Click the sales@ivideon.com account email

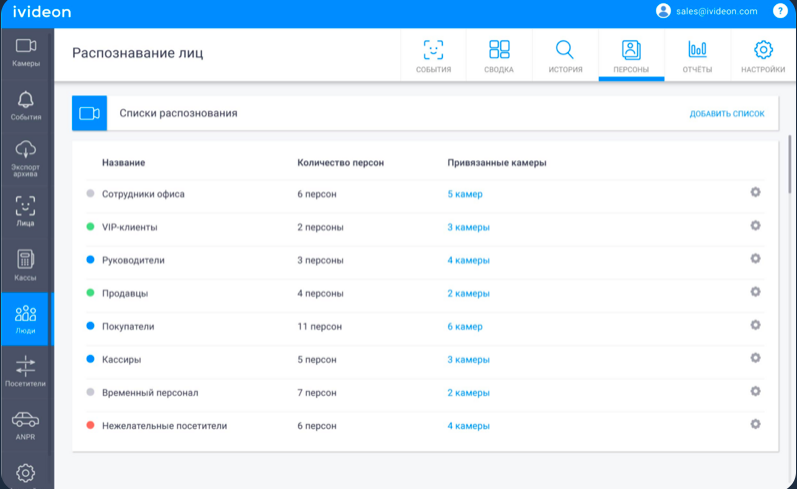[716, 11]
